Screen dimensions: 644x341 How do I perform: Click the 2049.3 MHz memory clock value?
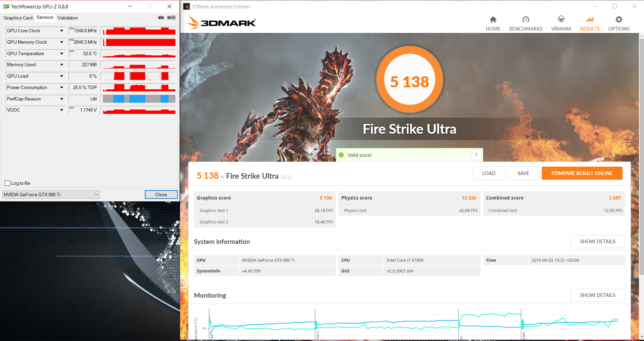[x=83, y=42]
